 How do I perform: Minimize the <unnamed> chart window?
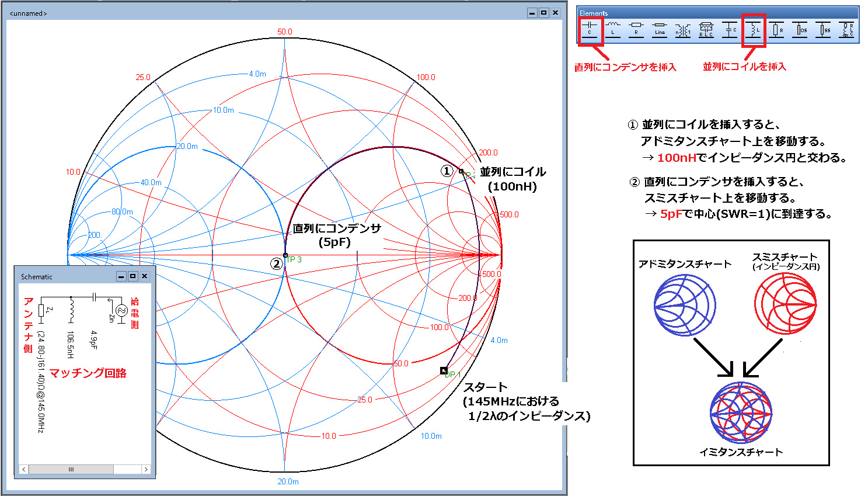point(532,12)
